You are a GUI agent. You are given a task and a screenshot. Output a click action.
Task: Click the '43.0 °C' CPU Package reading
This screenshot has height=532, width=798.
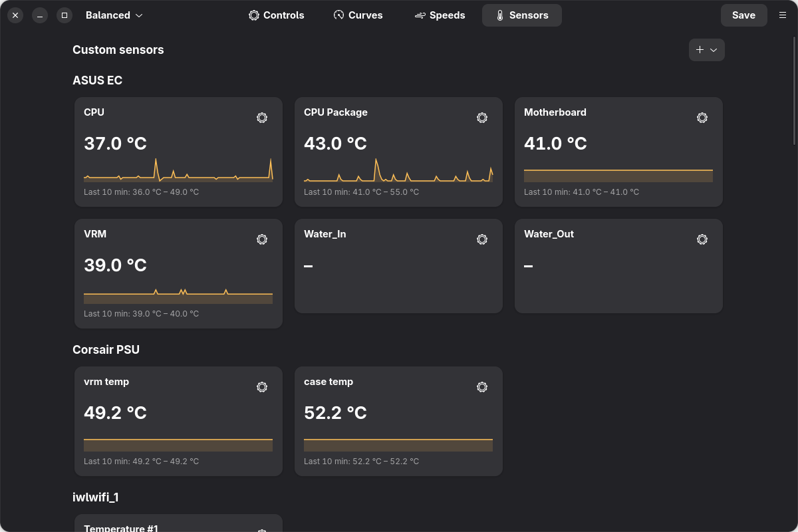(335, 144)
